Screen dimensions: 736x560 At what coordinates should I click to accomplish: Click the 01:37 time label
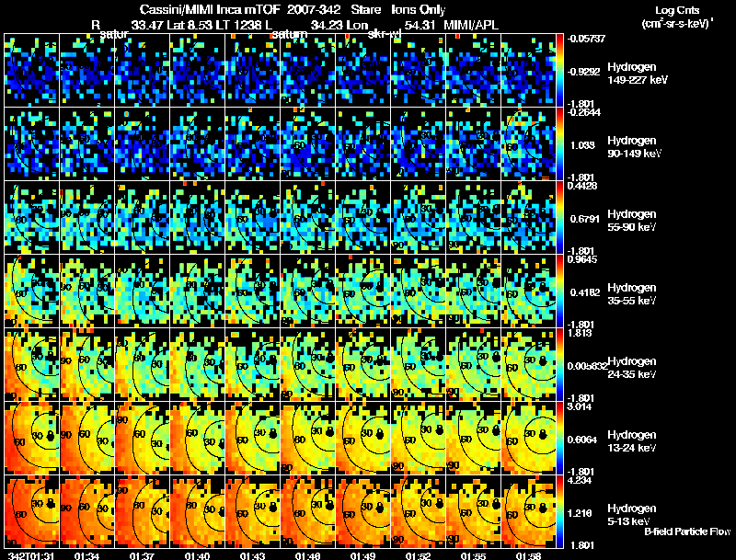coord(142,555)
